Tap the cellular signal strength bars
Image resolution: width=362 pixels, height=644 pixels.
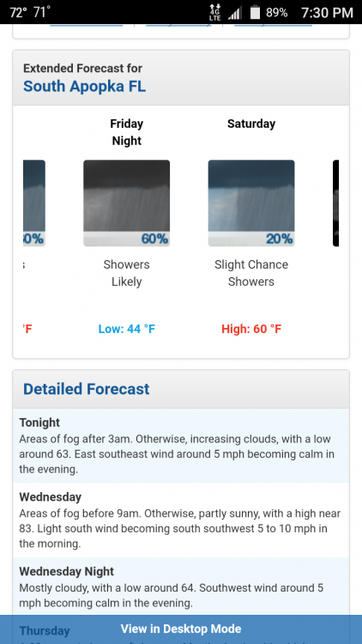(x=235, y=12)
